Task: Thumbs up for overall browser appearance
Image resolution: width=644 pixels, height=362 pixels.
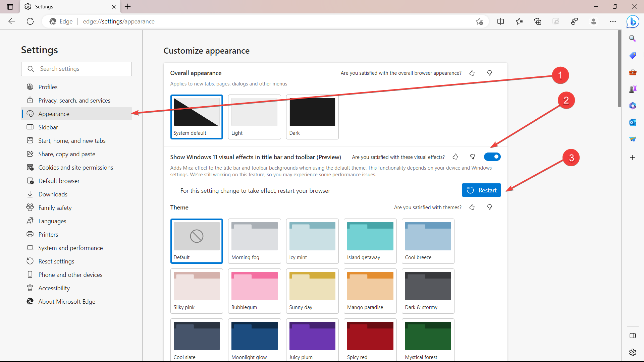Action: [472, 73]
